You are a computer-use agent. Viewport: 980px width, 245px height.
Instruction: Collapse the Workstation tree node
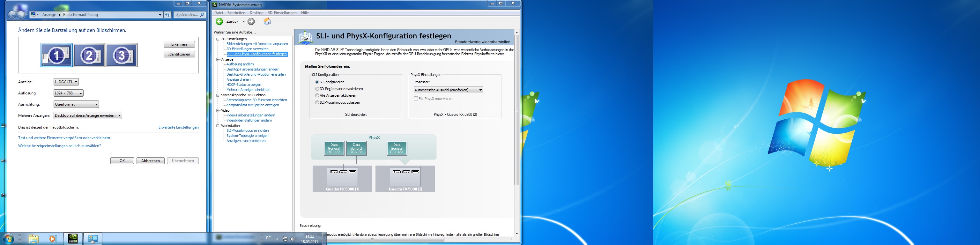click(218, 126)
